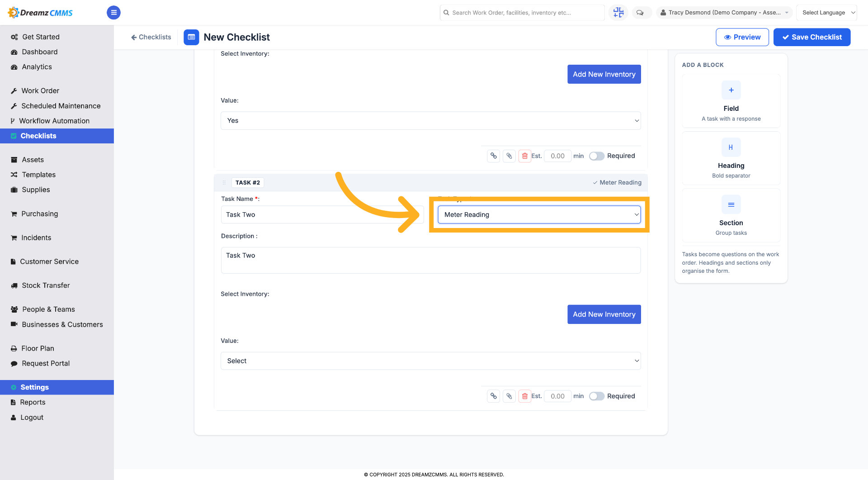Open Businesses & Customers in sidebar

(57, 324)
